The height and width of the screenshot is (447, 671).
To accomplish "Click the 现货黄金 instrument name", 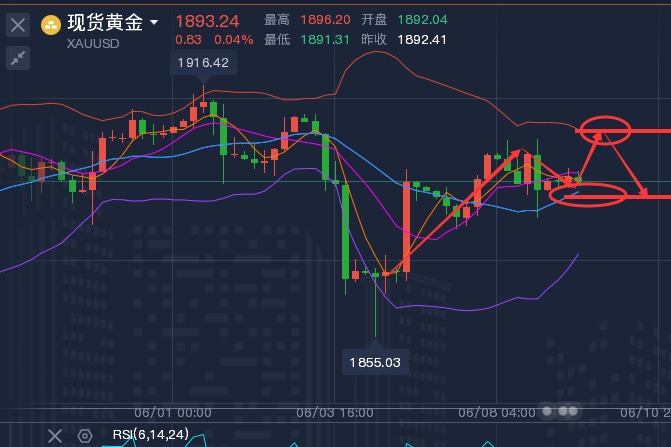I will (x=103, y=22).
